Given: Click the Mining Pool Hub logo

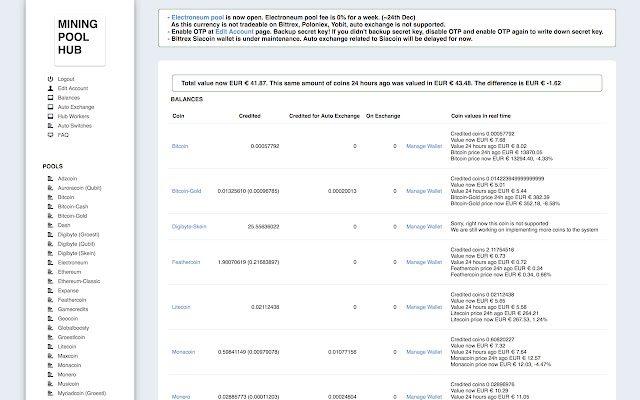Looking at the screenshot, I should pos(80,40).
